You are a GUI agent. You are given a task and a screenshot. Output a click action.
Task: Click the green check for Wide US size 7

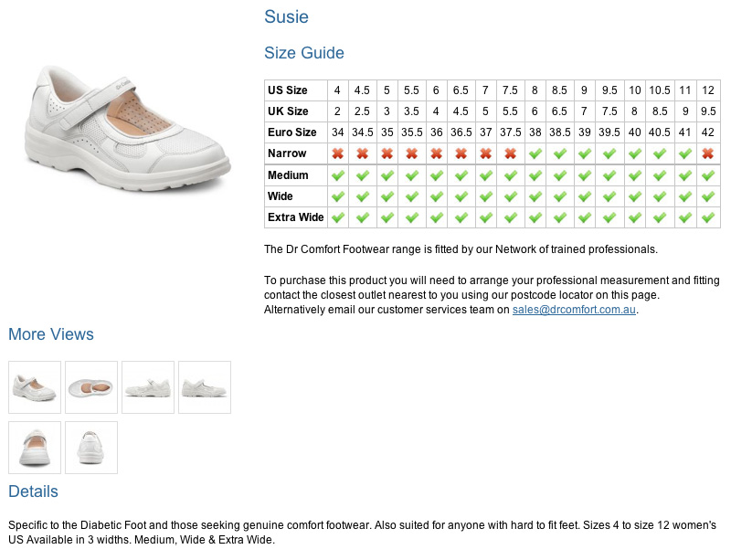(486, 196)
